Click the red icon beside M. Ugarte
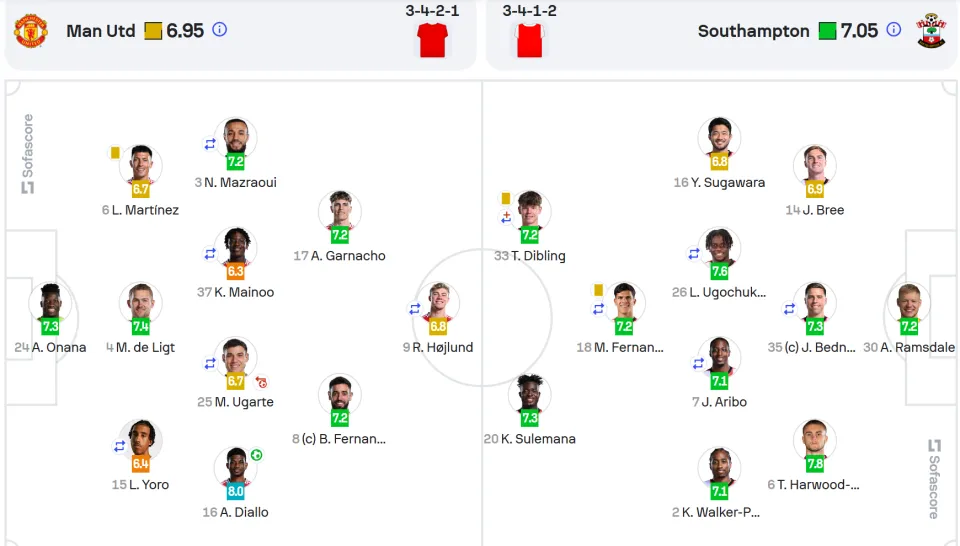 point(261,383)
